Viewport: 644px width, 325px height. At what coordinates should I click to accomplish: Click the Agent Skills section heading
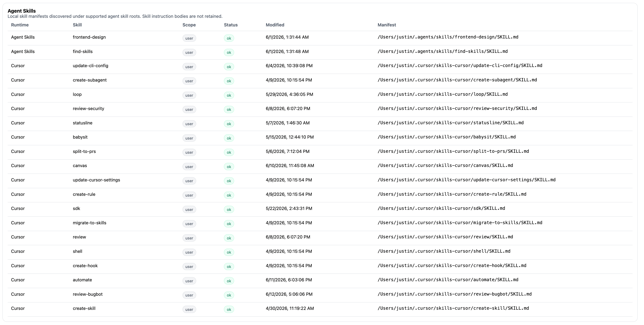(x=22, y=11)
